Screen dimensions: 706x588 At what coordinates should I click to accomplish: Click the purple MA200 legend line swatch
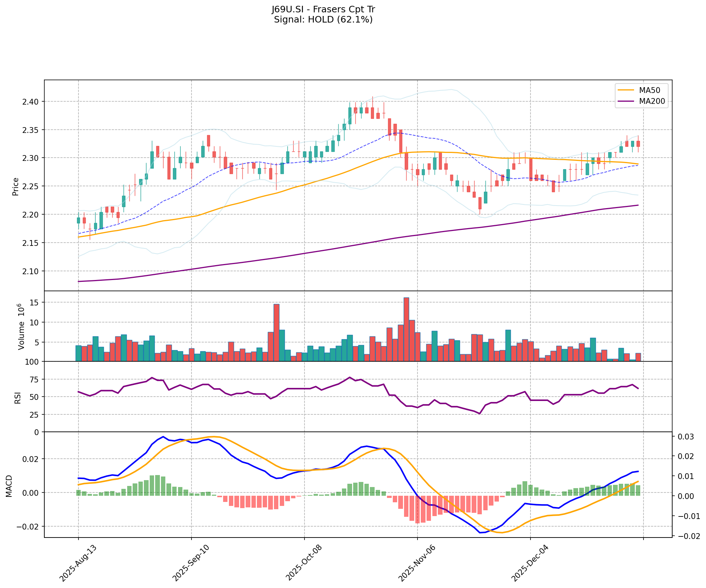[x=626, y=102]
